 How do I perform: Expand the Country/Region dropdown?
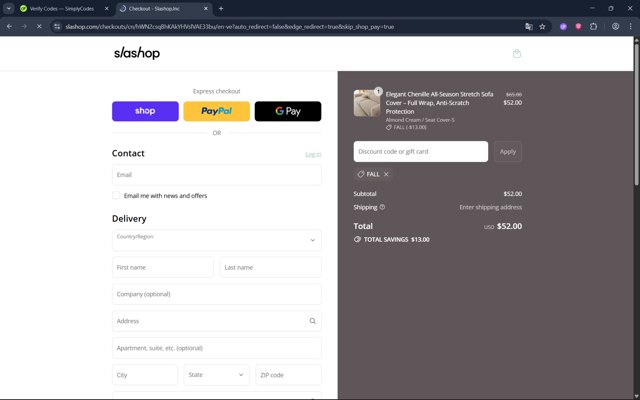coord(217,240)
